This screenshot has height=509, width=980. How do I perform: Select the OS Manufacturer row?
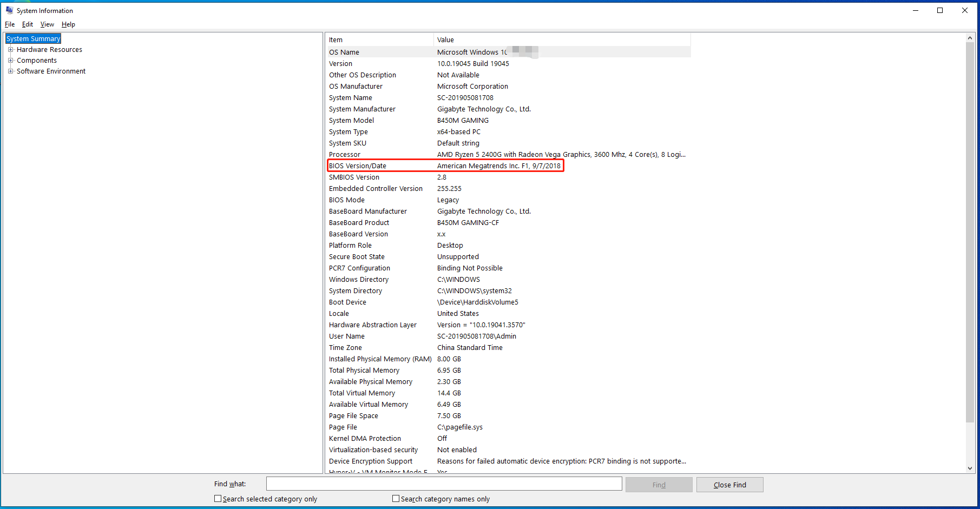[x=508, y=86]
